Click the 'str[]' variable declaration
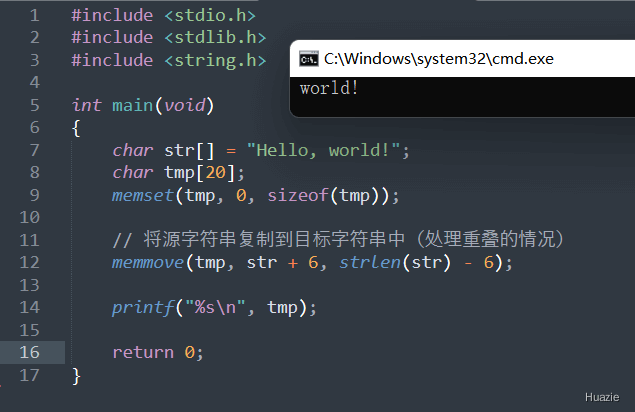The image size is (635, 412). [x=189, y=150]
